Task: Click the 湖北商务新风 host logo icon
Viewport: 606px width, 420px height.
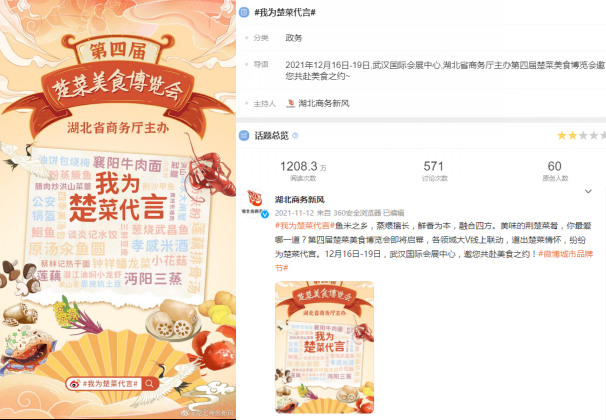Action: [x=291, y=103]
